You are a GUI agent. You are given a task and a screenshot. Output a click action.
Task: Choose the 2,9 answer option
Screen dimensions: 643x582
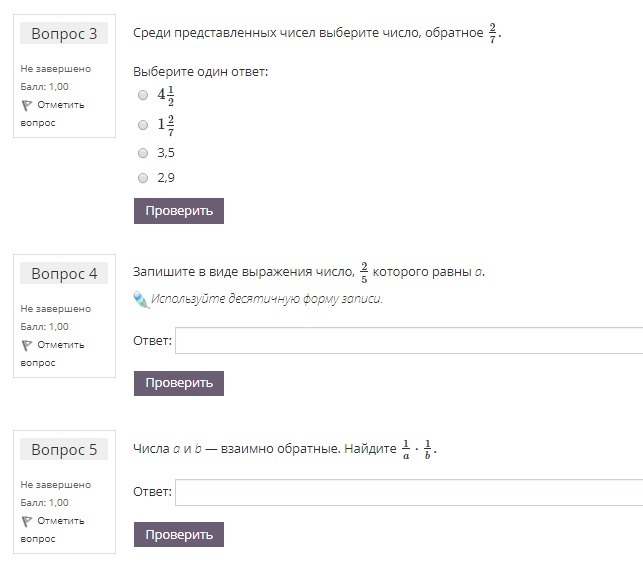click(143, 178)
